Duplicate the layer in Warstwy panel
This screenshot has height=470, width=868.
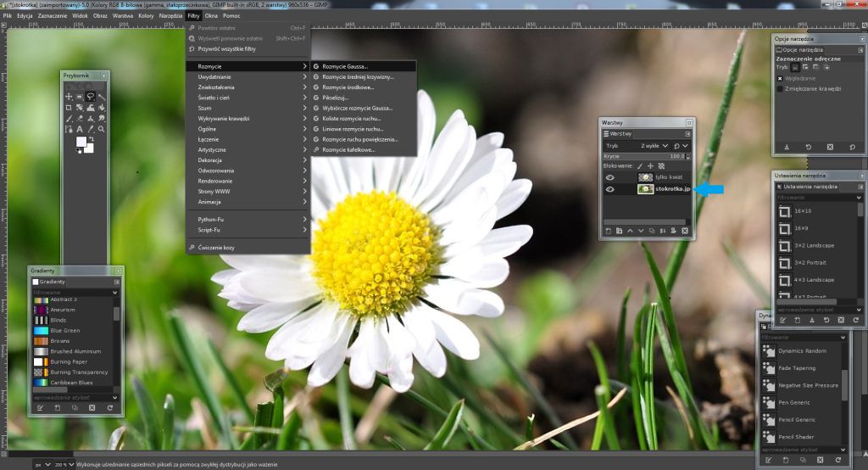(x=652, y=231)
